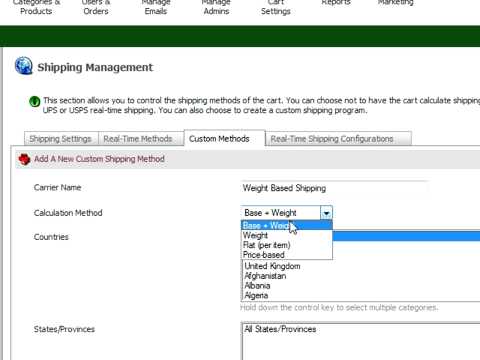This screenshot has width=480, height=360.
Task: Click the highlighted blue row in Countries list
Action: 406,236
